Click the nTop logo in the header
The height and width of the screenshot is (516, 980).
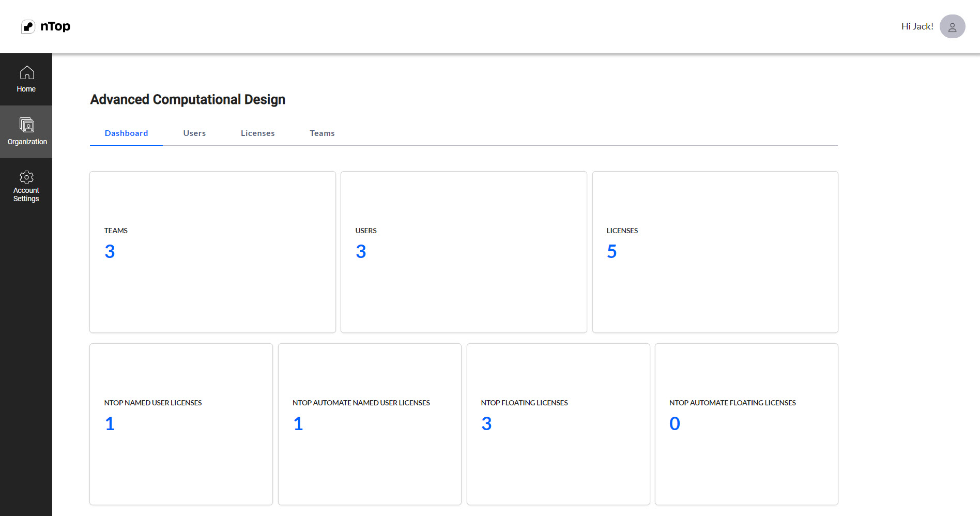tap(45, 26)
